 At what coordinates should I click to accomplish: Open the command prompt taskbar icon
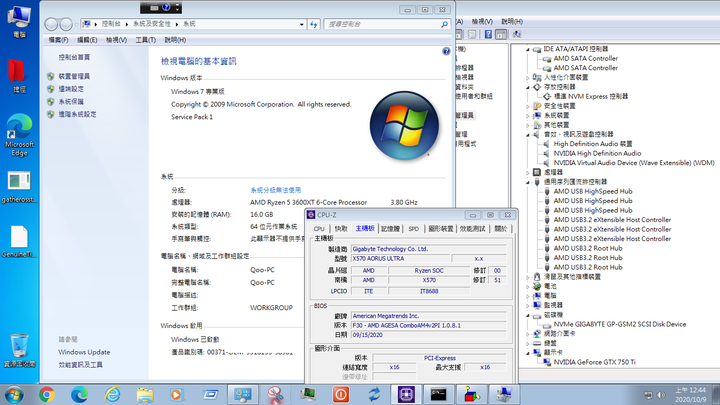click(x=439, y=394)
